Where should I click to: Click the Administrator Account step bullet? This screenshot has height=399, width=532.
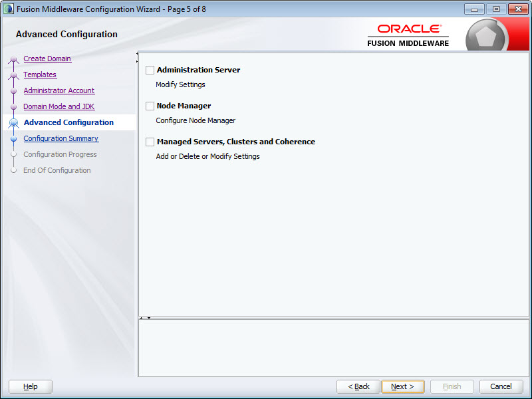[13, 91]
